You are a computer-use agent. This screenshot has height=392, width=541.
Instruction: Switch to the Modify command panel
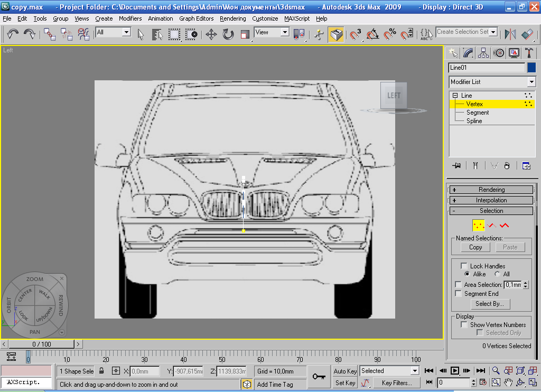pyautogui.click(x=468, y=53)
